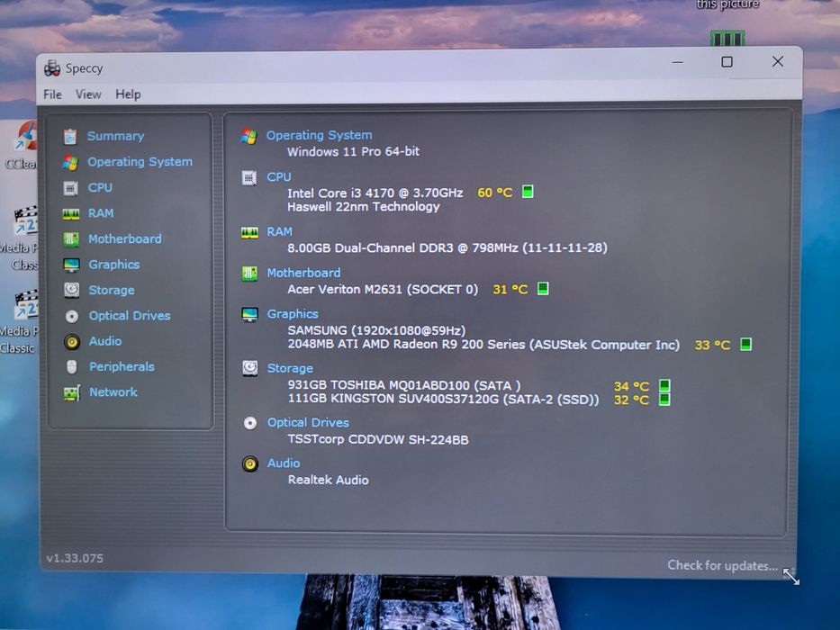Viewport: 840px width, 630px height.
Task: Click the Audio heading in main panel
Action: coord(284,463)
